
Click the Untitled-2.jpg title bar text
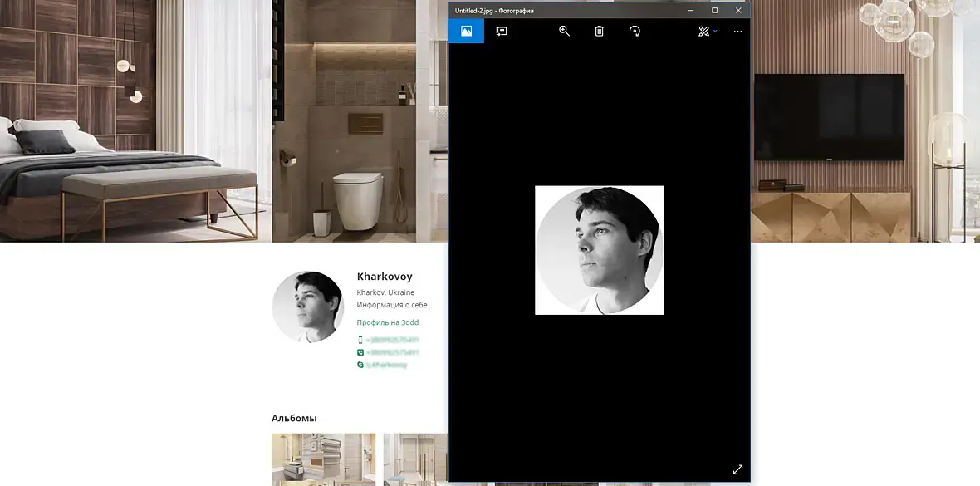click(494, 11)
